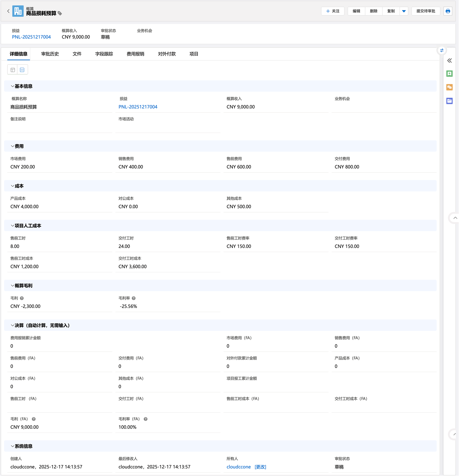Switch to single-column layout view toggle
Screen dimensions: 459x476
13,70
